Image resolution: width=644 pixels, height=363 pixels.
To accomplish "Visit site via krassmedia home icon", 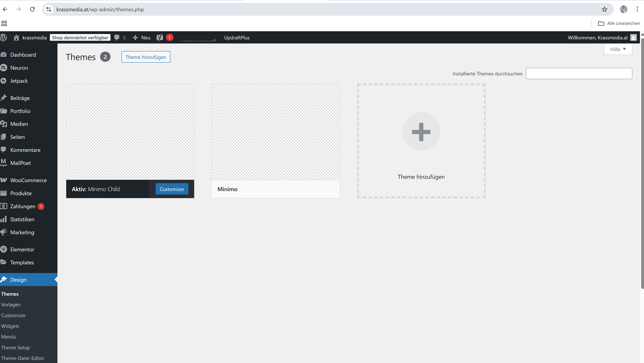I will (16, 38).
